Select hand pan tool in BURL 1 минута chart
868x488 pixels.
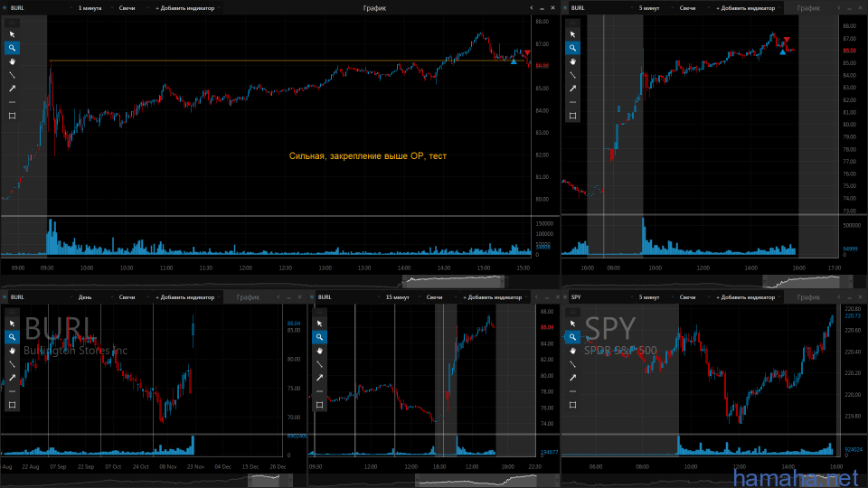click(12, 61)
